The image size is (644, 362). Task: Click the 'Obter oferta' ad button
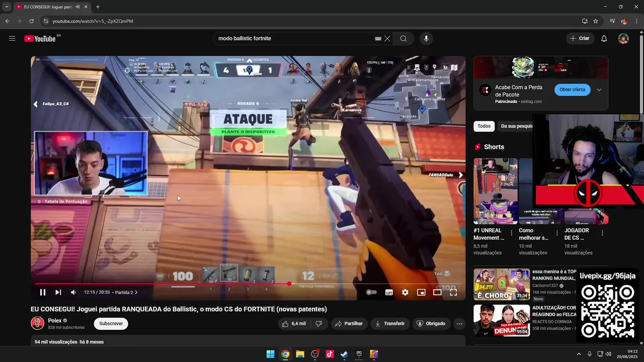[x=572, y=89]
